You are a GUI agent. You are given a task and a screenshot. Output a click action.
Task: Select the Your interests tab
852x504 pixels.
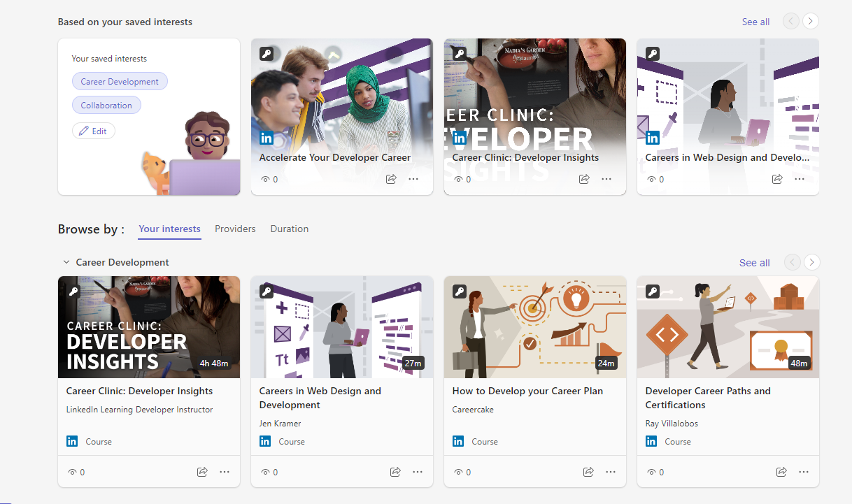pyautogui.click(x=169, y=229)
